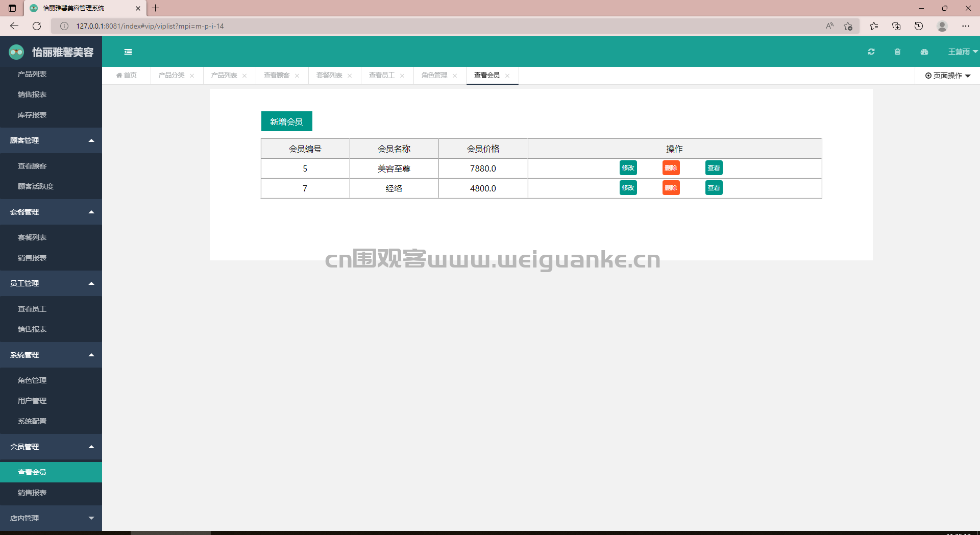Click the refresh icon in teal header
The width and height of the screenshot is (980, 535).
(871, 52)
